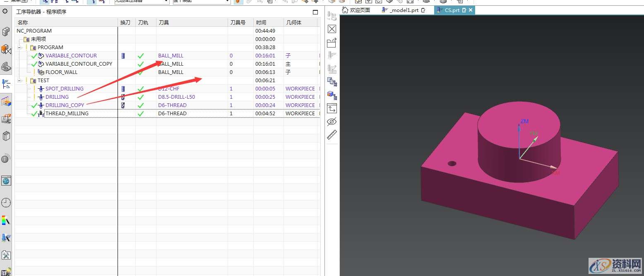Image resolution: width=644 pixels, height=276 pixels.
Task: Switch to the 欢迎页面 welcome tab
Action: pyautogui.click(x=359, y=10)
